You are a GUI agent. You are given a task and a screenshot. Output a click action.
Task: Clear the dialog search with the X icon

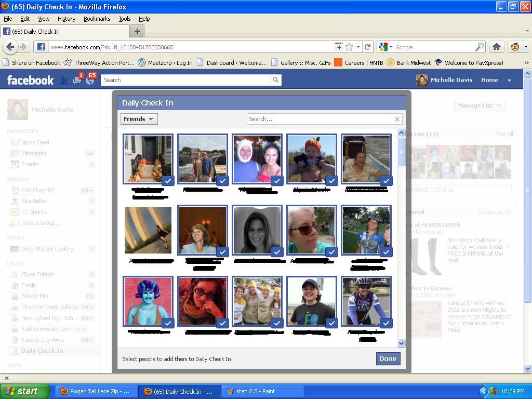tap(397, 119)
